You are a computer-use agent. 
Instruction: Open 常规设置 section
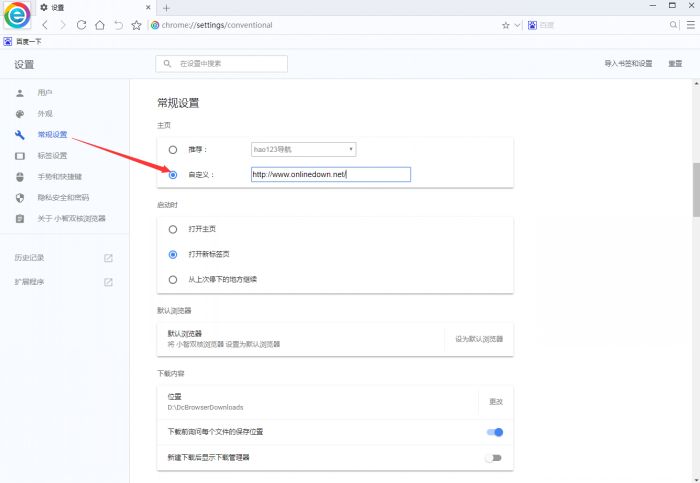(x=52, y=134)
